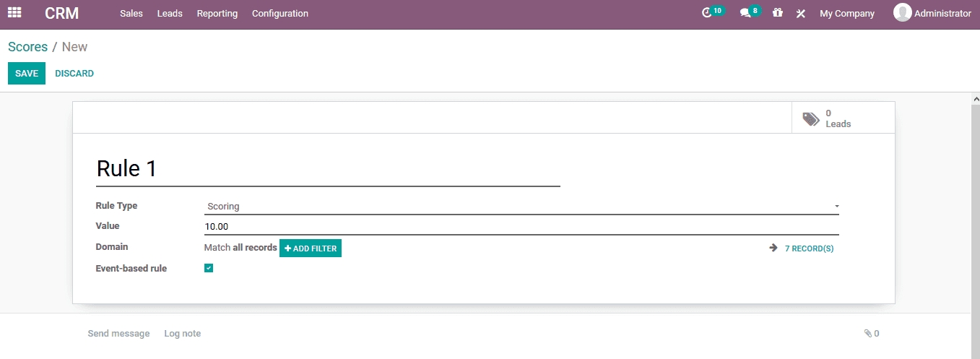Open the apps grid menu icon

14,13
